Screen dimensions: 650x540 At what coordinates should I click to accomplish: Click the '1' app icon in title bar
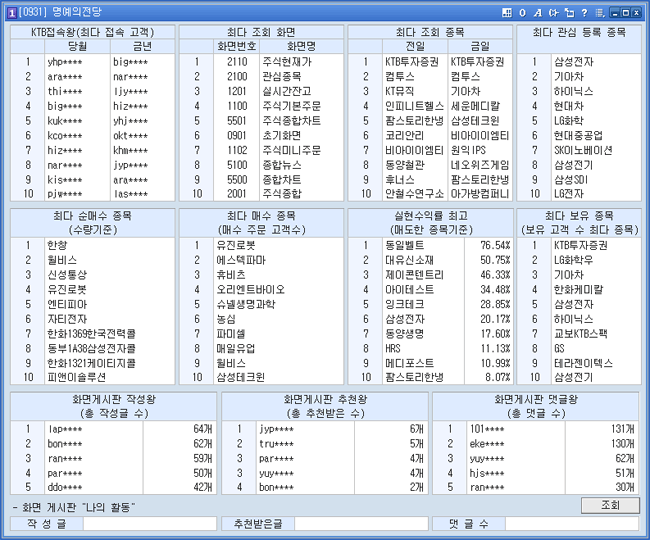11,11
